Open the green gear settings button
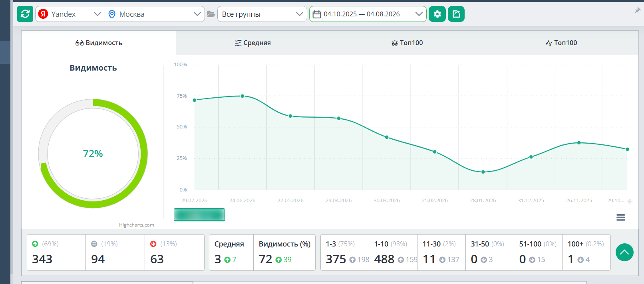644x284 pixels. point(437,14)
